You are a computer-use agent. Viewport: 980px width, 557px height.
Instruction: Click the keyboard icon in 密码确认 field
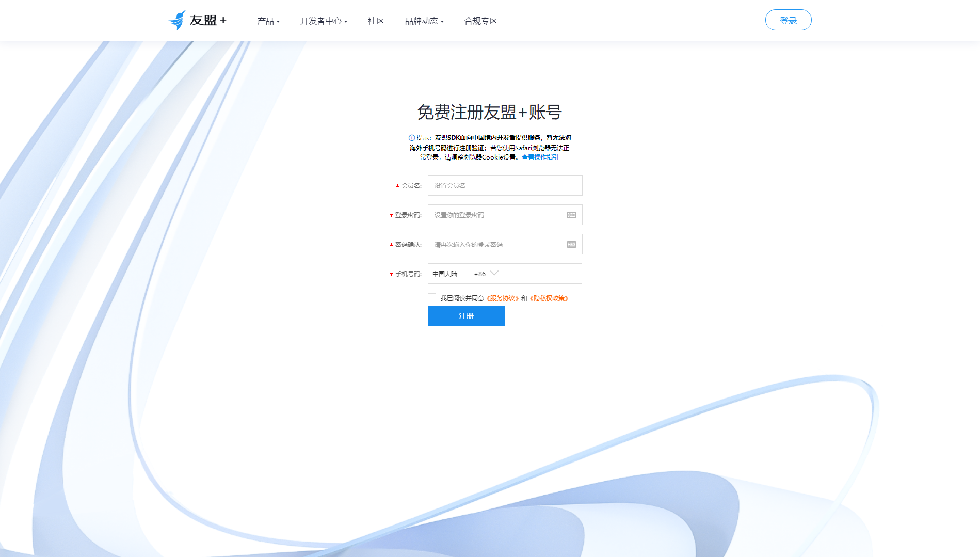[571, 244]
